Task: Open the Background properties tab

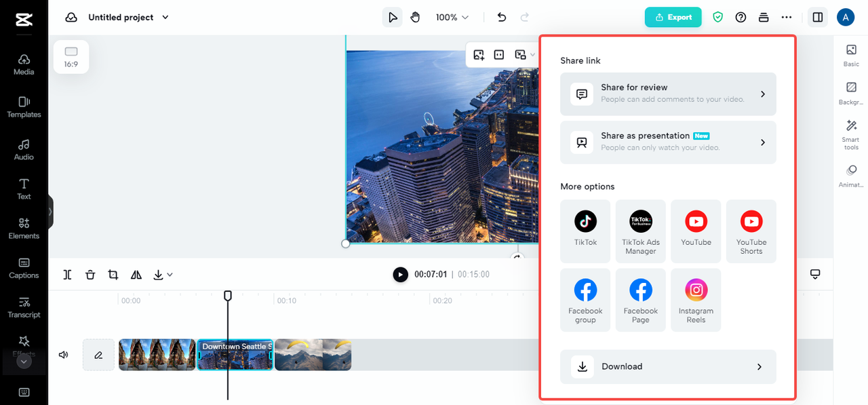Action: point(851,94)
